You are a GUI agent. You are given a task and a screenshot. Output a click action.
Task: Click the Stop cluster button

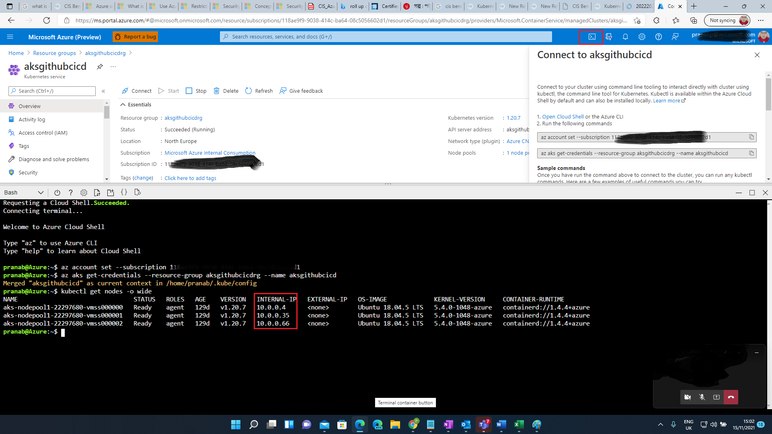(196, 91)
